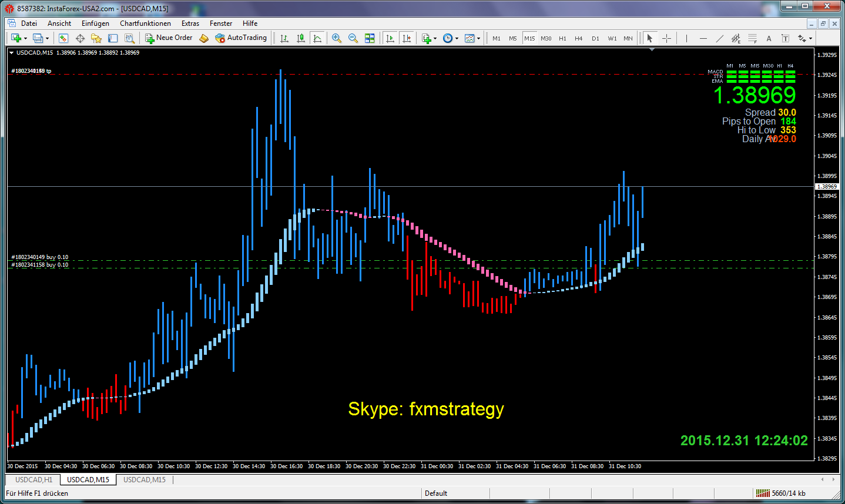Open the Extras menu
This screenshot has width=845, height=504.
pos(190,23)
